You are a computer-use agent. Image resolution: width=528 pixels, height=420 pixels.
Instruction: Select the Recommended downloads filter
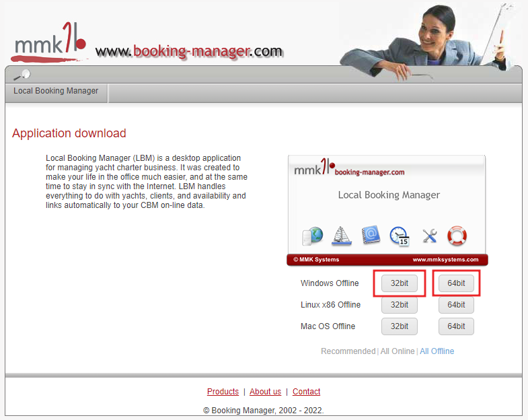point(348,351)
